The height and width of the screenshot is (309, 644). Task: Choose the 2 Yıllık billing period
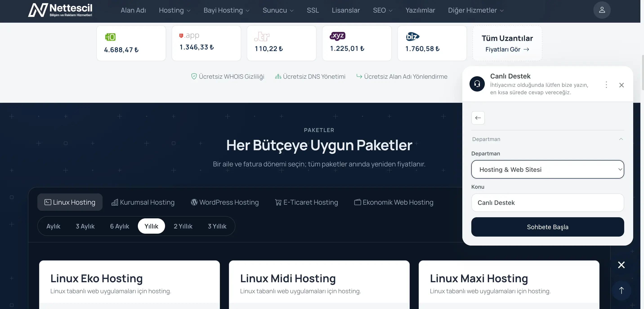click(183, 226)
